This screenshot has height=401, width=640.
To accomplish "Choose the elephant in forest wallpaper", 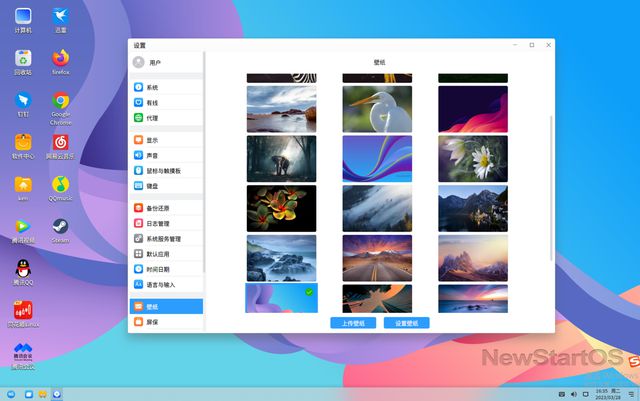I will 281,158.
